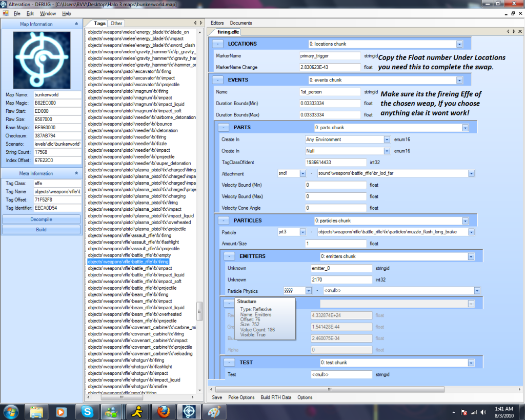Click the TagClassOfIdent value field
This screenshot has width=525, height=420.
pyautogui.click(x=335, y=163)
